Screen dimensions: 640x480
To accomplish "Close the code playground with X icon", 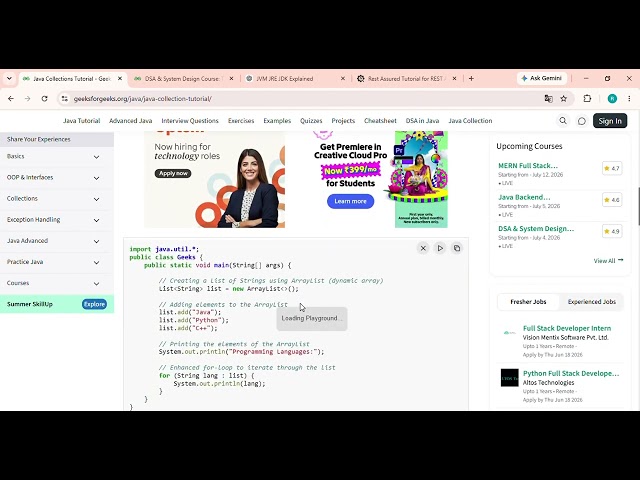I will click(x=423, y=248).
